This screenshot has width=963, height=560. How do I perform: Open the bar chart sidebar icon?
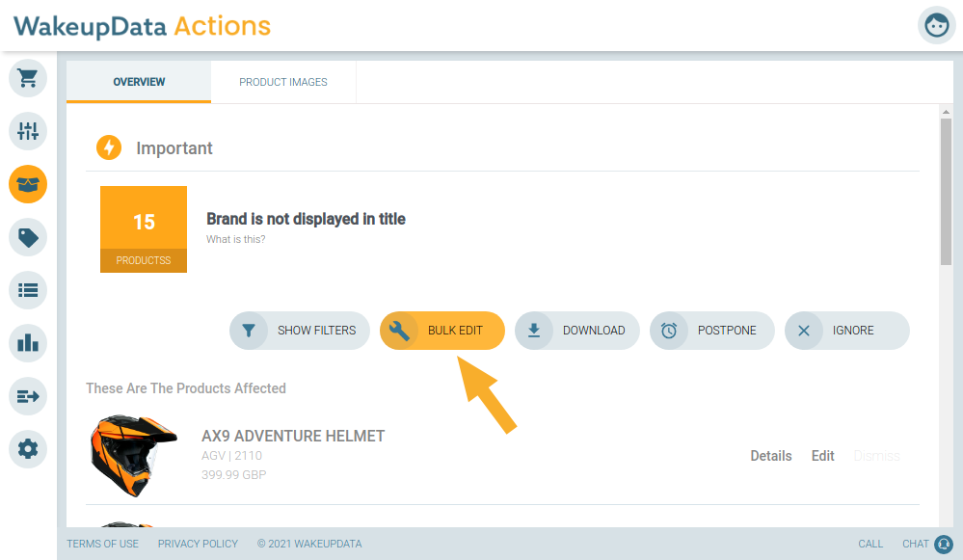point(28,342)
